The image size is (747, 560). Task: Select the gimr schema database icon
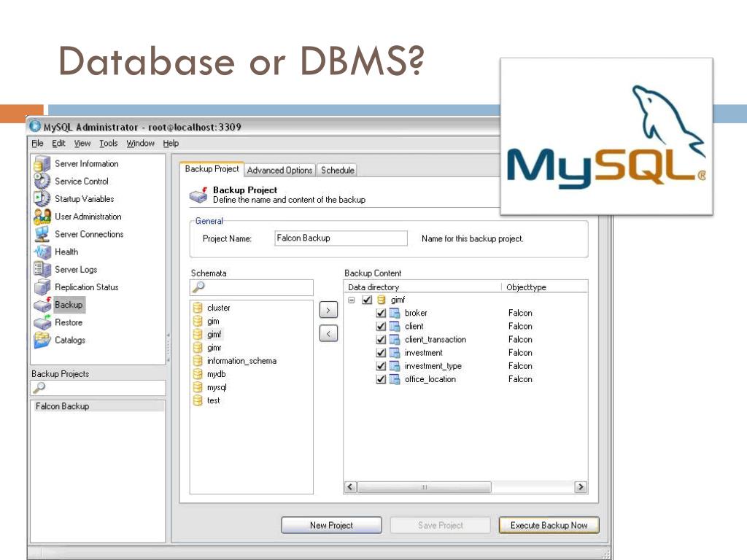[198, 348]
